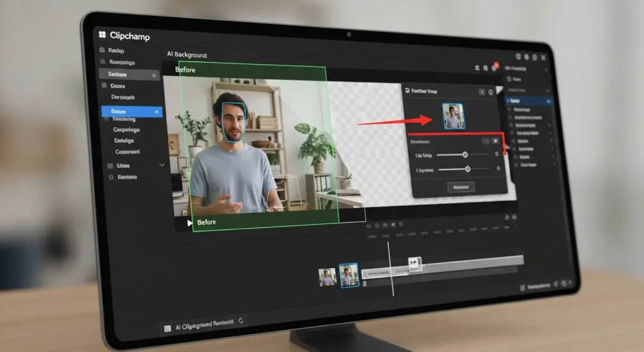Screen dimensions: 644x352
Task: Click the Clipchamp logo icon
Action: click(x=103, y=35)
